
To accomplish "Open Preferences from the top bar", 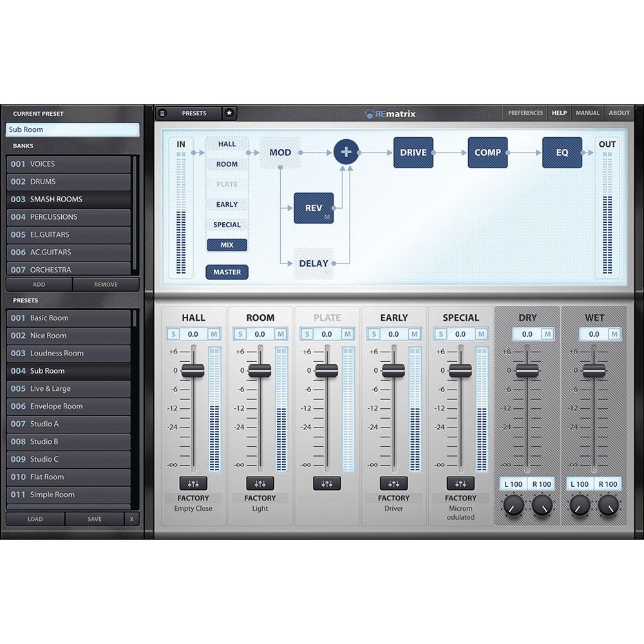I will 526,113.
